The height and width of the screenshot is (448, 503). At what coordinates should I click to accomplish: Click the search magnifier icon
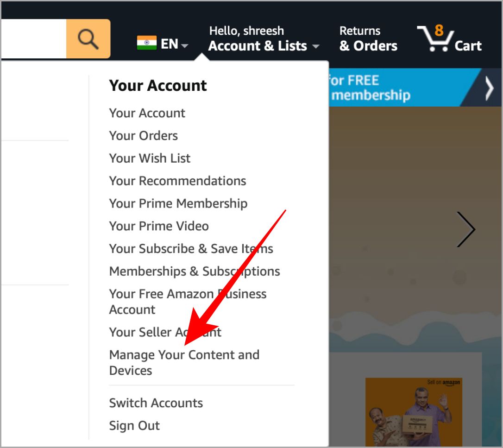(x=88, y=38)
